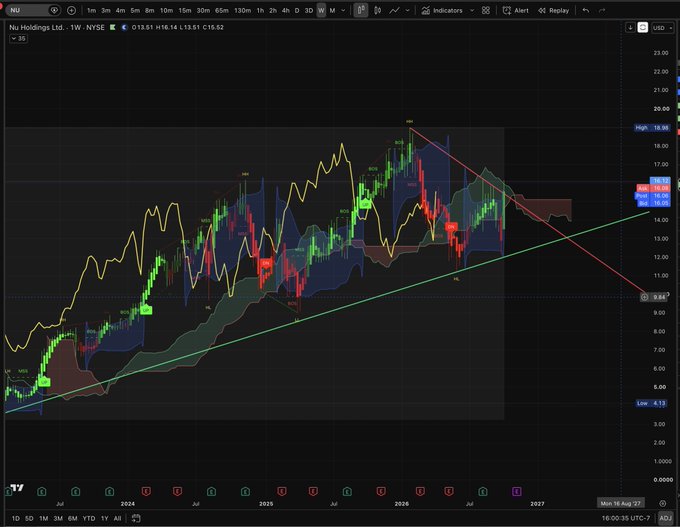
Task: Click the TradingView logo on chart
Action: 17,488
